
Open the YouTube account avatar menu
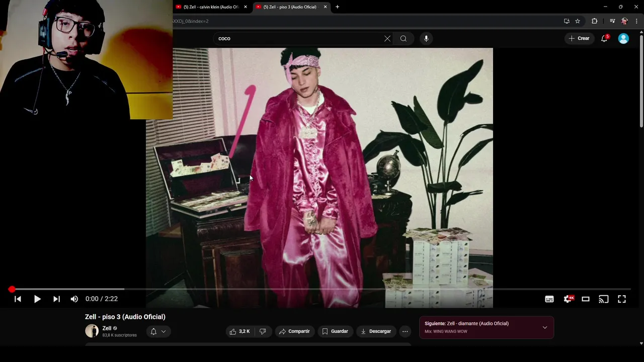point(623,38)
